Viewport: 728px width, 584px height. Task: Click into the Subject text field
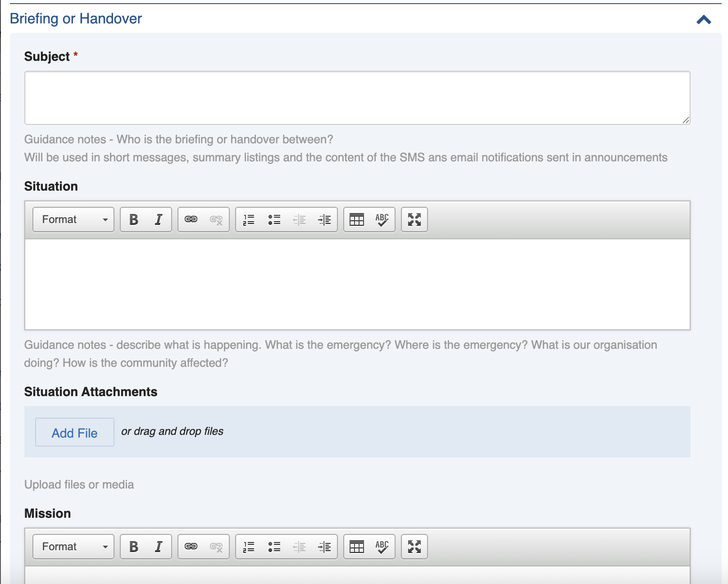click(x=357, y=98)
